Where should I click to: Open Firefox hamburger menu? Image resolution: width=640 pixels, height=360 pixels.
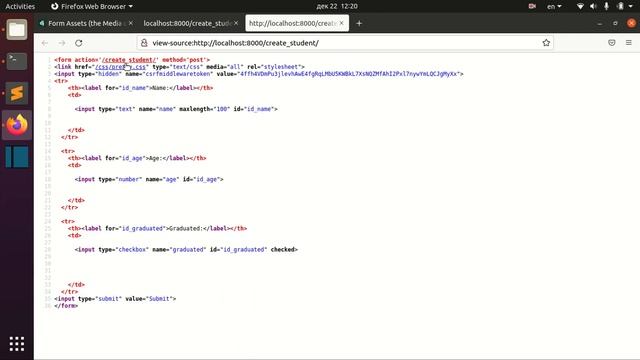pyautogui.click(x=629, y=43)
